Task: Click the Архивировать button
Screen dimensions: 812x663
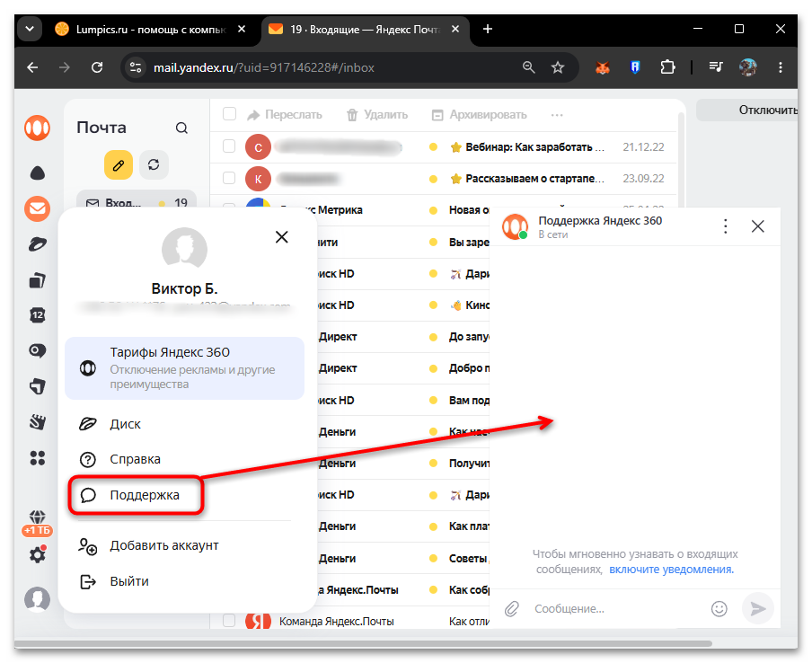Action: [479, 115]
